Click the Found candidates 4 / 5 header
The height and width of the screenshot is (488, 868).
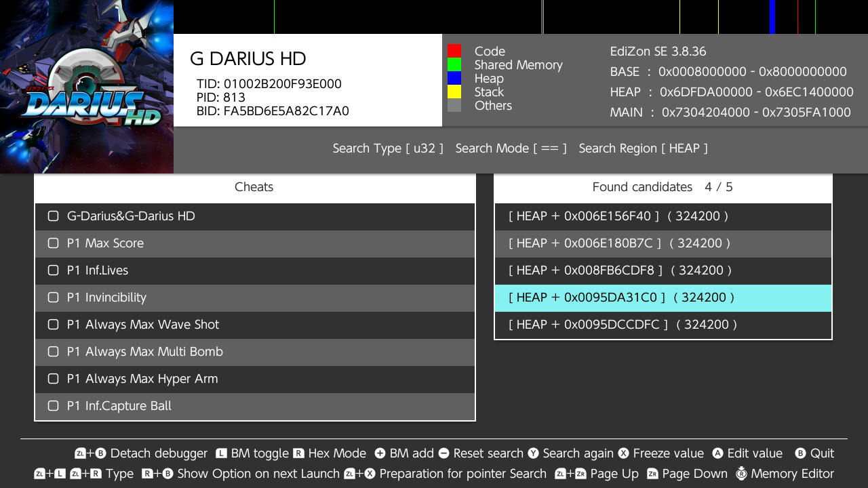click(x=663, y=187)
